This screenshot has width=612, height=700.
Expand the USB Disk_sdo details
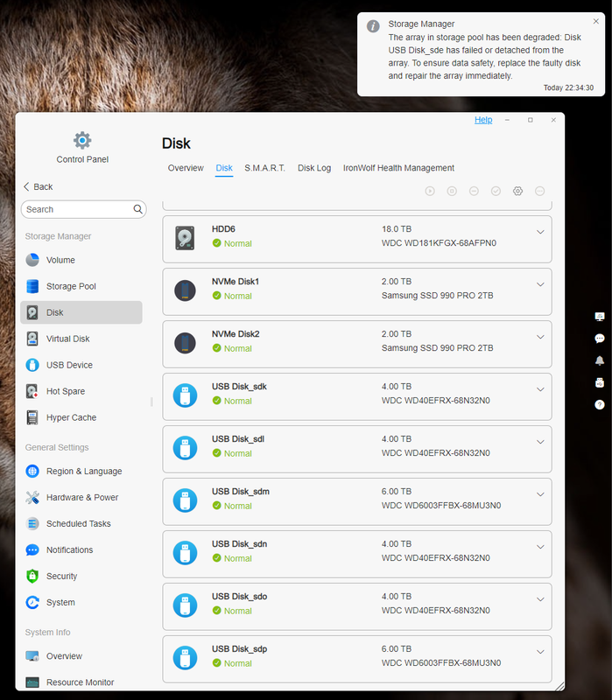pos(540,599)
